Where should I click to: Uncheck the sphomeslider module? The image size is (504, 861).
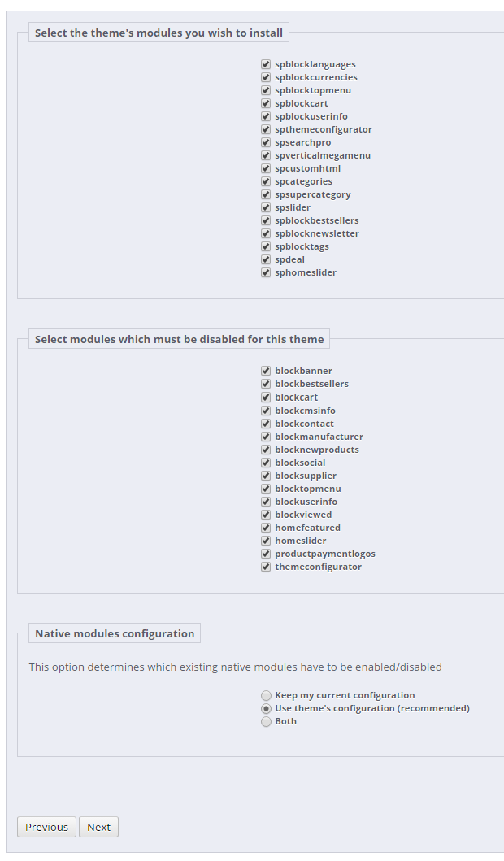[x=266, y=272]
